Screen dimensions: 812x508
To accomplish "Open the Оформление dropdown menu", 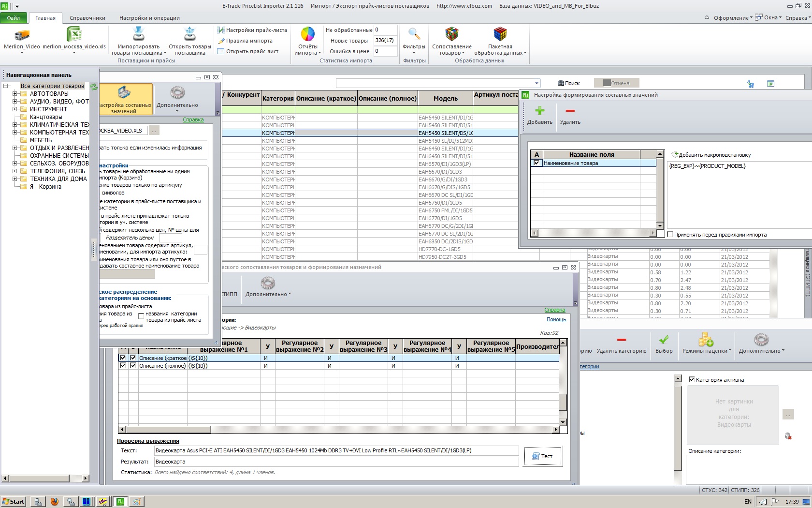I will 733,18.
